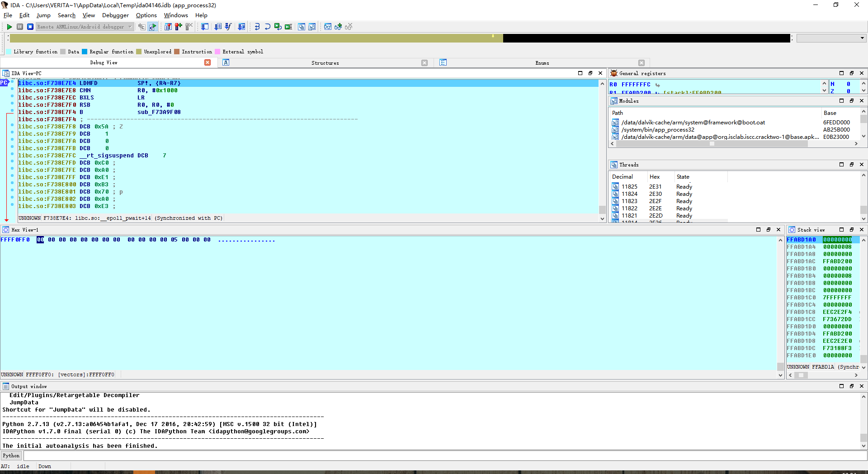Open the Remote ARMLinux/Android debugger dropdown
Viewport: 868px width, 474px height.
tap(85, 27)
